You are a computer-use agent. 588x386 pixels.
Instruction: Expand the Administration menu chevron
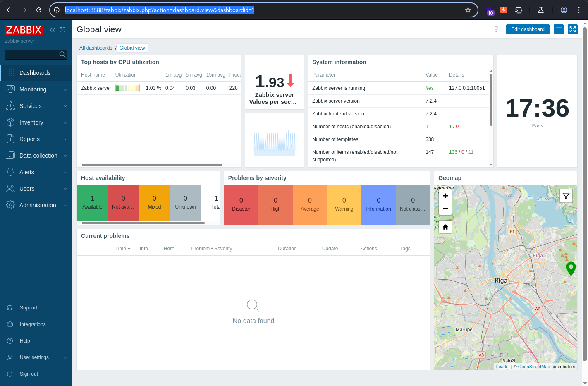pyautogui.click(x=65, y=206)
